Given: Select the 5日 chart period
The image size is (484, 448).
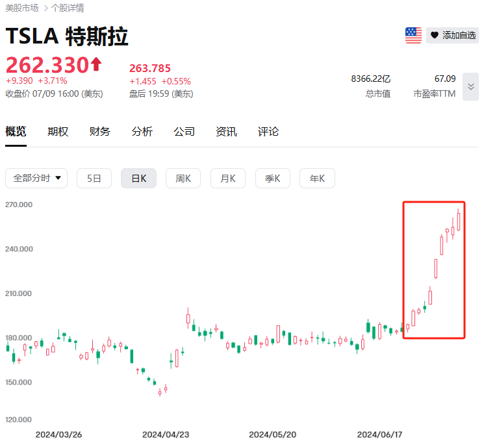Looking at the screenshot, I should coord(94,178).
